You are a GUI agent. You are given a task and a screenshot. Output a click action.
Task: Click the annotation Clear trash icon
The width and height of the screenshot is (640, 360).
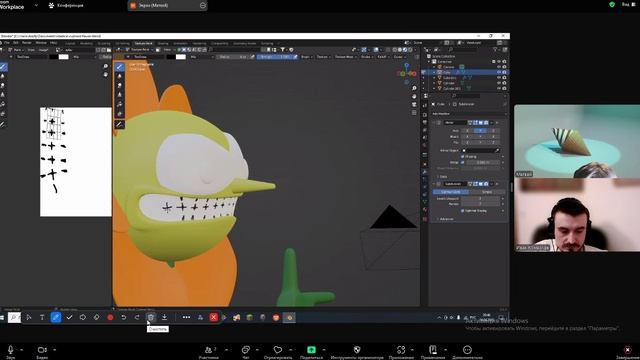[151, 317]
